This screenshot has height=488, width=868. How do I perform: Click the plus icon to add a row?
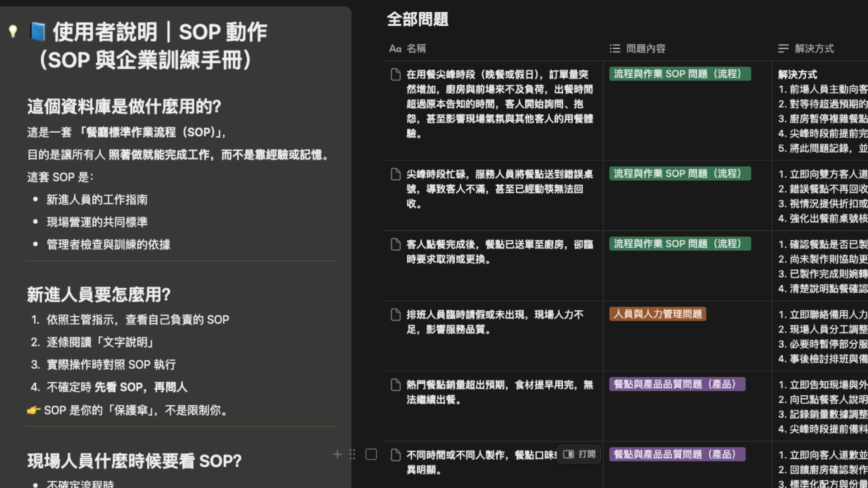tap(337, 454)
